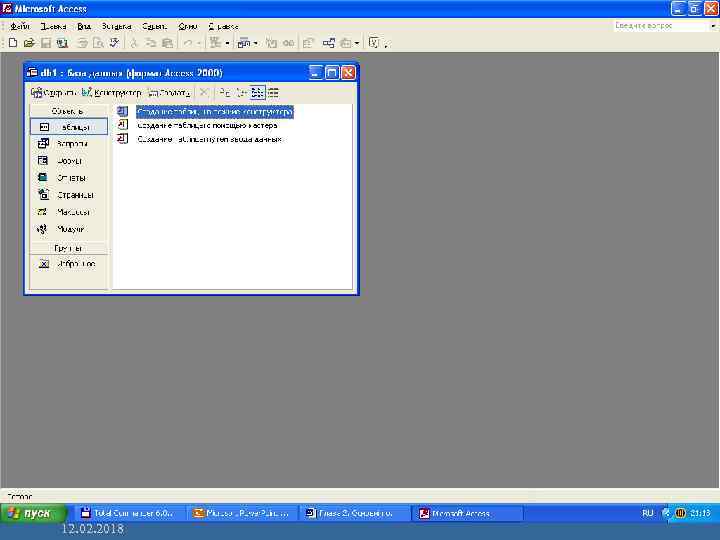Click icon beside 'Создание таблицы с помощью мастера'
This screenshot has height=540, width=720.
pos(122,125)
